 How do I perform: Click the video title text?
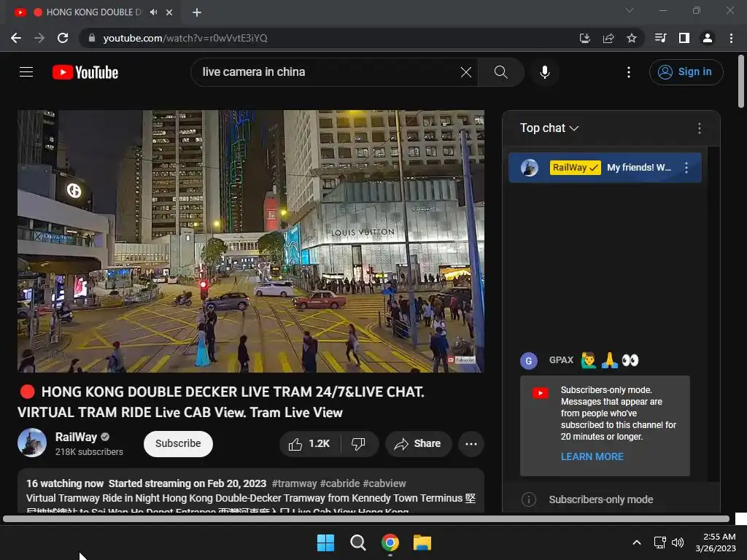pos(220,402)
